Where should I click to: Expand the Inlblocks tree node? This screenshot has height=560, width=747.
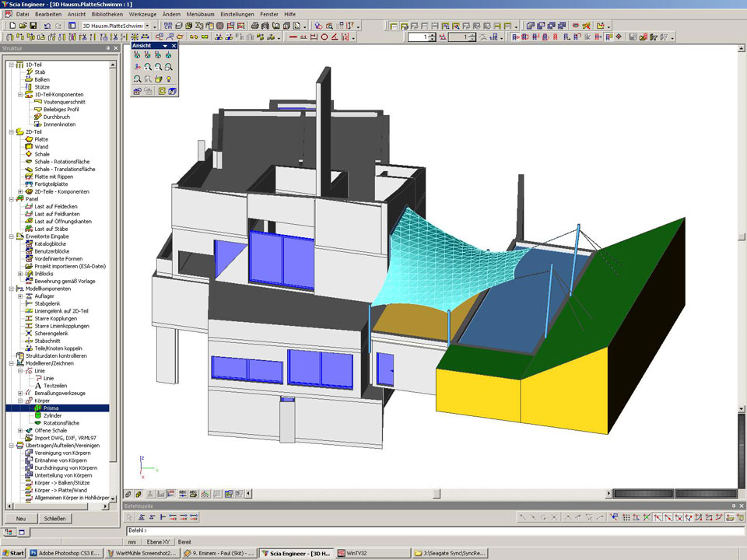coord(20,274)
